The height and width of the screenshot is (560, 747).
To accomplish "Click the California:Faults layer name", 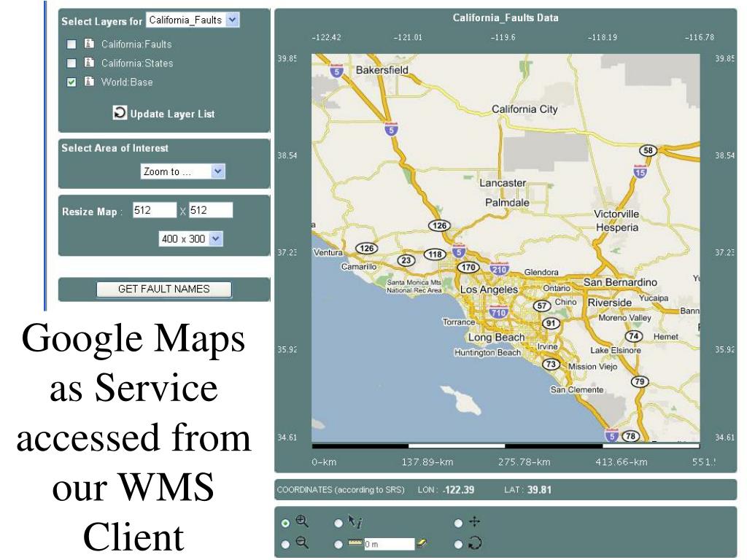I will point(136,44).
